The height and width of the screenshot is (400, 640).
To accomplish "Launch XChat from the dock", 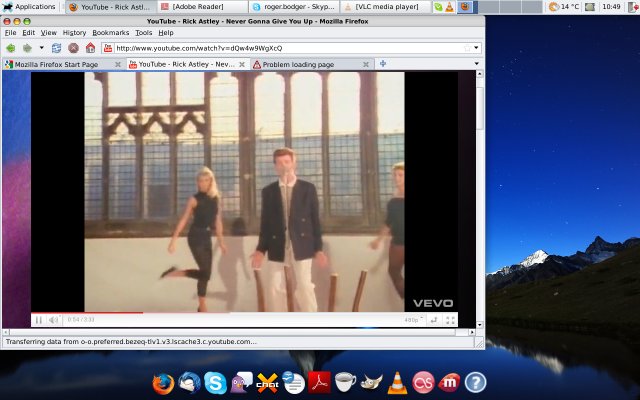I will click(267, 383).
